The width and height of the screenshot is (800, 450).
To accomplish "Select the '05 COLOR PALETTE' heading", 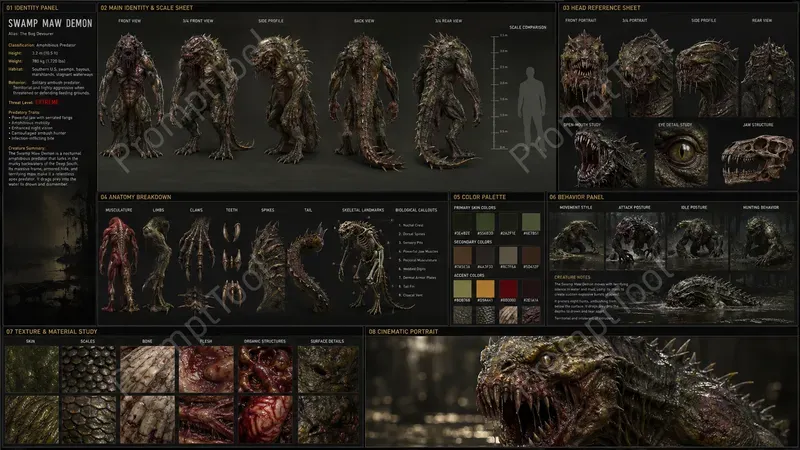I will (480, 197).
